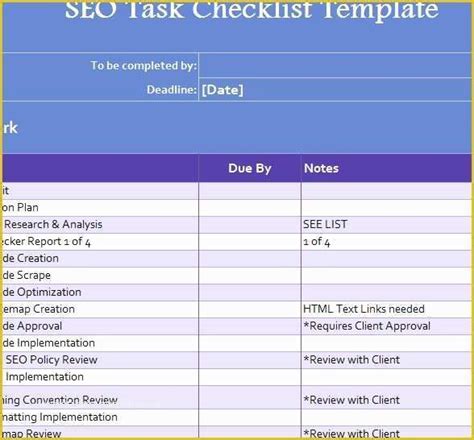Screen dimensions: 474x440
Task: Select the 'de Implementation' task cell
Action: (100, 343)
